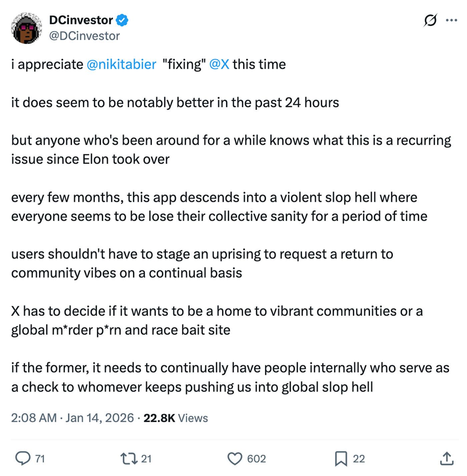Bookmark the post with the bookmark icon
The image size is (467, 476).
point(341,459)
